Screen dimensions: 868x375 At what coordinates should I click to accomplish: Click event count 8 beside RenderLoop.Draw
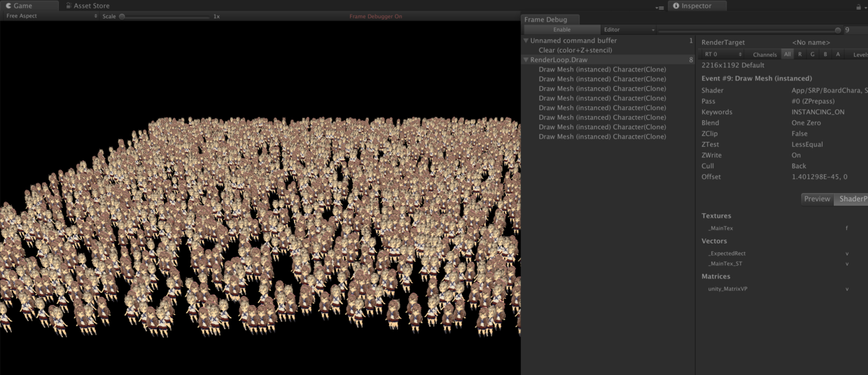[x=691, y=60]
